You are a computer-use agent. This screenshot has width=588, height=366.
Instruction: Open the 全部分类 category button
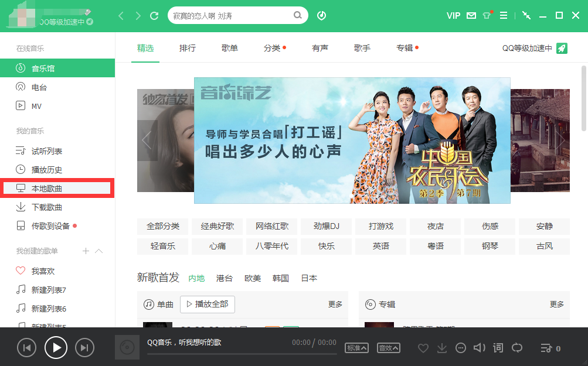tap(163, 226)
